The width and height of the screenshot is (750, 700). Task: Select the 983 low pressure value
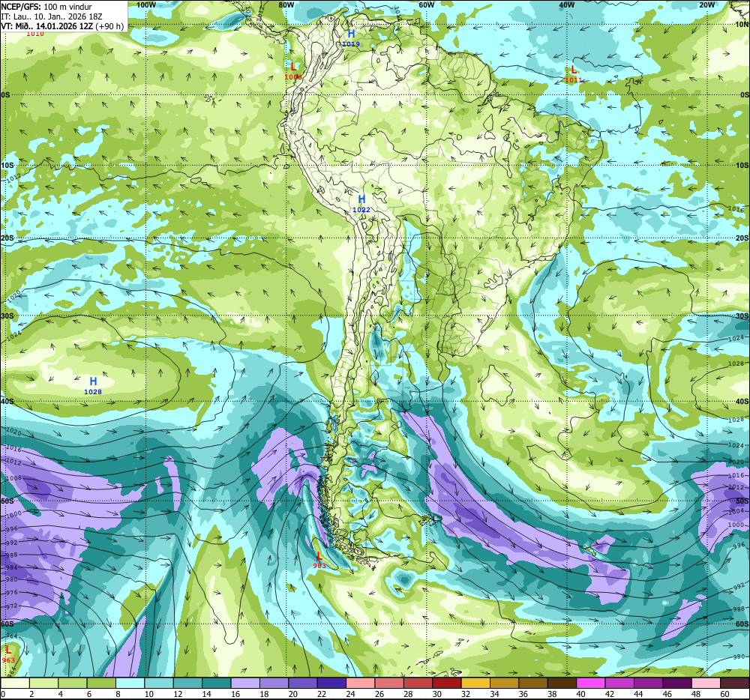tap(319, 566)
